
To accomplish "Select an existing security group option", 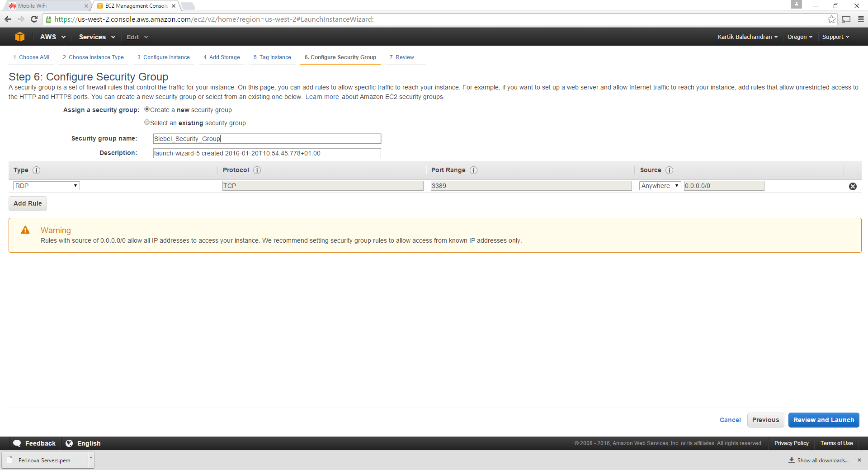I will point(147,122).
